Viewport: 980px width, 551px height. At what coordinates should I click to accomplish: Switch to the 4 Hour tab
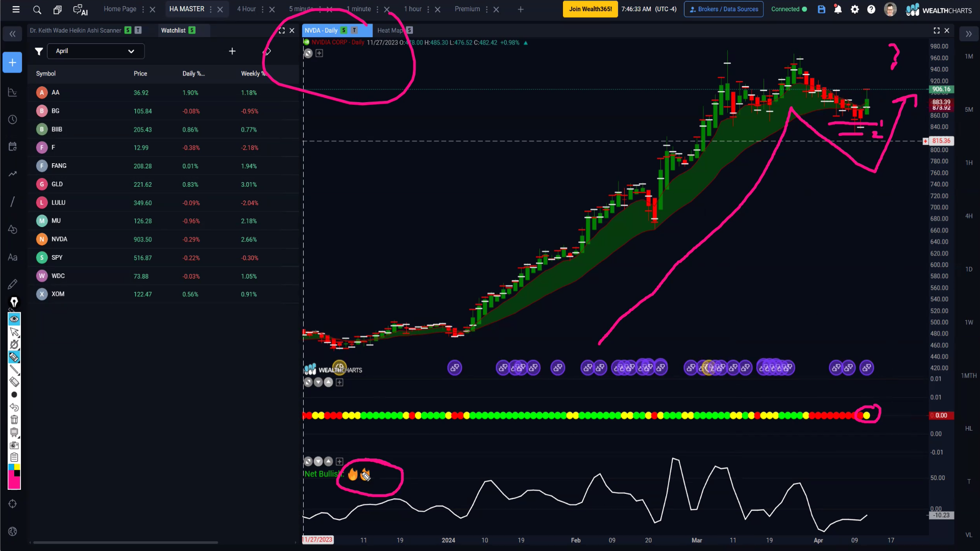246,9
